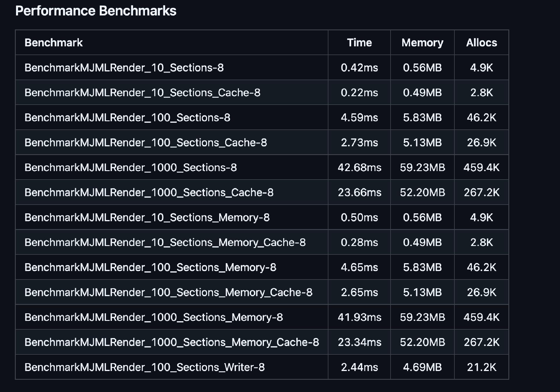Click the Allocs column header
The height and width of the screenshot is (392, 560).
(x=482, y=43)
